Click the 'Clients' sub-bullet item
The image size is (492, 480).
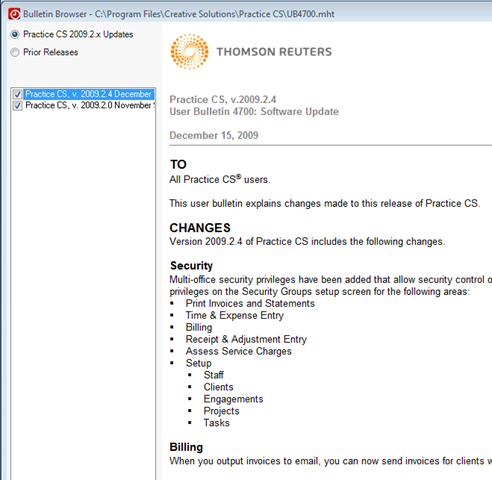tap(218, 387)
